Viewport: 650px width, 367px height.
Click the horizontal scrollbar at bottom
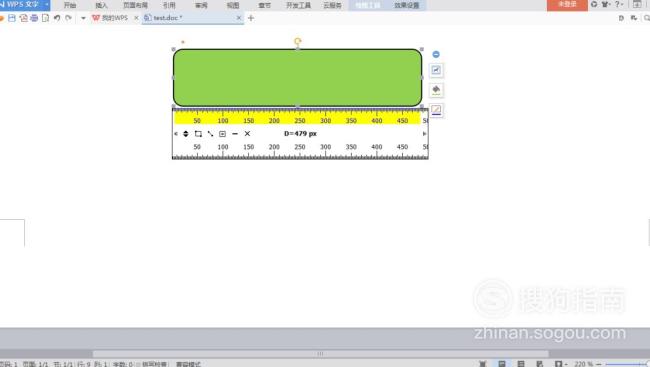click(x=320, y=354)
